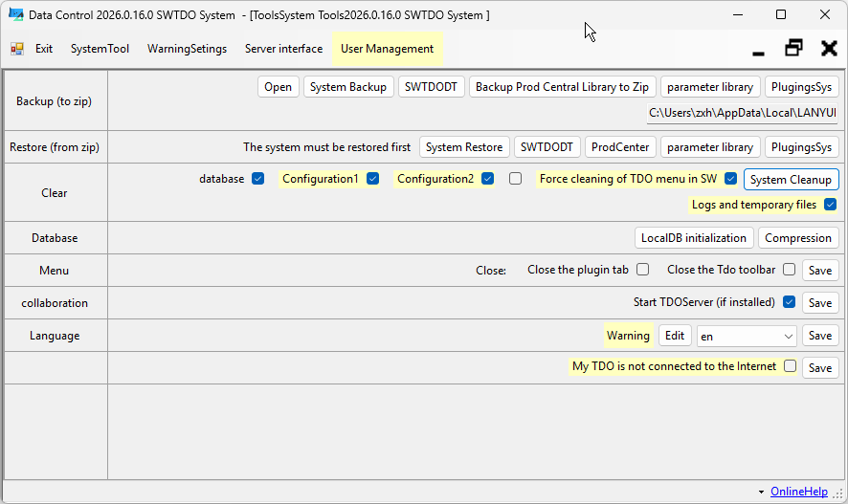
Task: Enable the Close the plugin tab checkbox
Action: point(643,270)
